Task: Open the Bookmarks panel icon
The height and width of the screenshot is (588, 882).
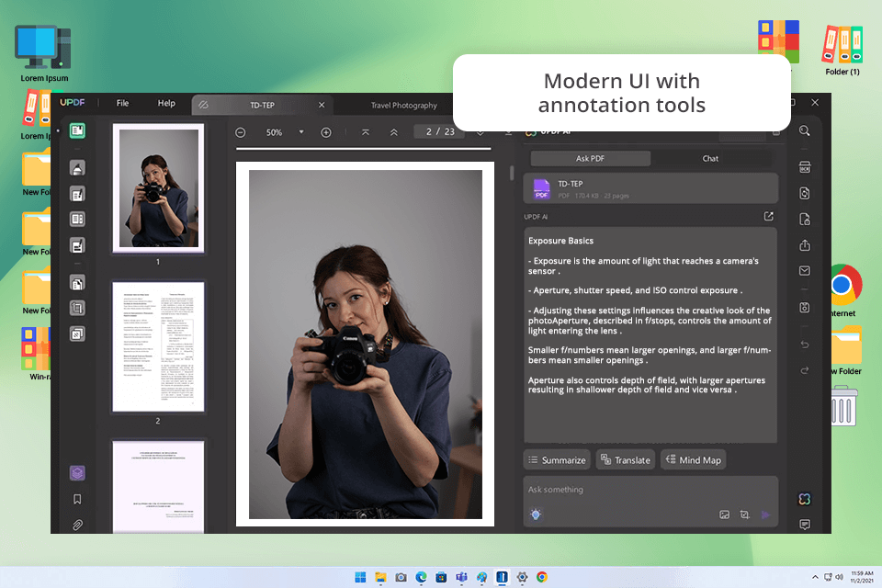Action: click(77, 499)
